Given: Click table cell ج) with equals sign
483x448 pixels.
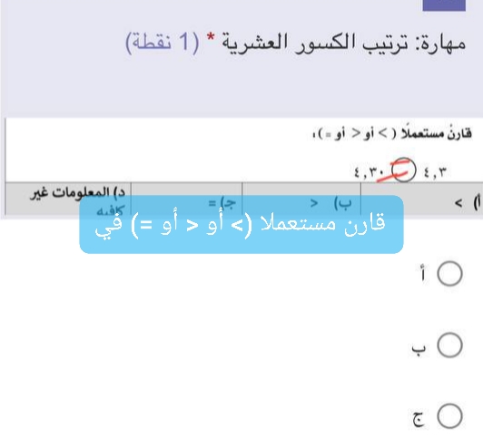Looking at the screenshot, I should click(187, 199).
